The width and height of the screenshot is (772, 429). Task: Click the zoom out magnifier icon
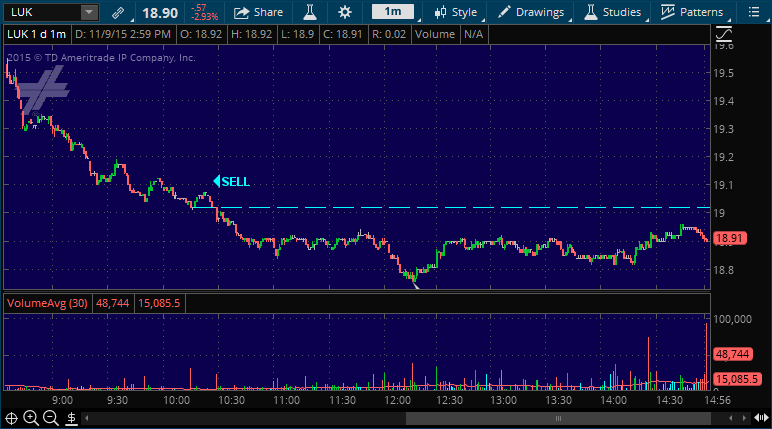51,418
